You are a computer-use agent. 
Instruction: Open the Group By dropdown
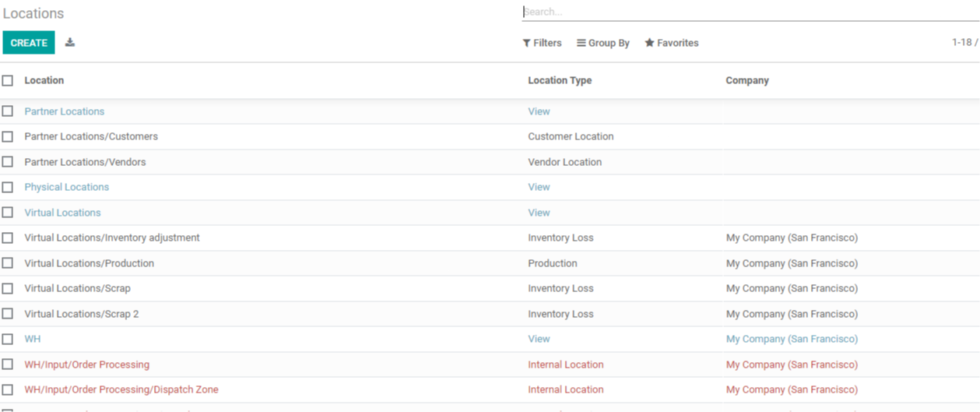pyautogui.click(x=603, y=43)
